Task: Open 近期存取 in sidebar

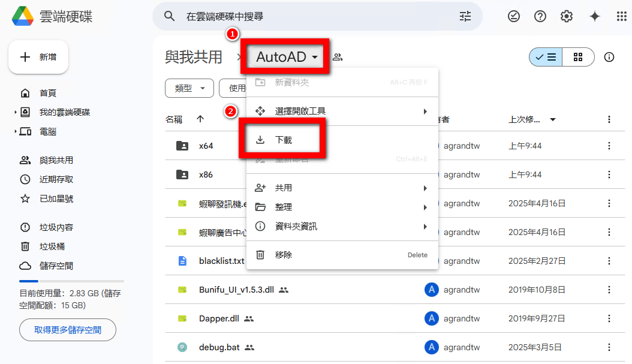Action: pos(56,179)
